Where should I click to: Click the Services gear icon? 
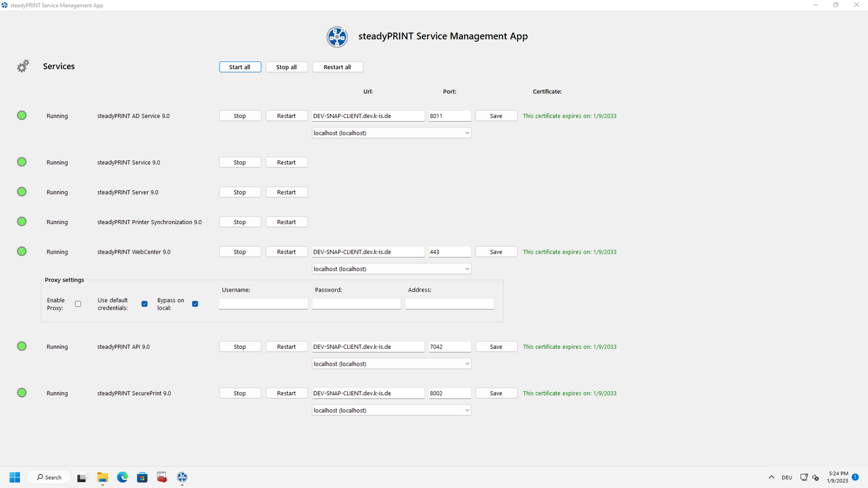pos(23,66)
